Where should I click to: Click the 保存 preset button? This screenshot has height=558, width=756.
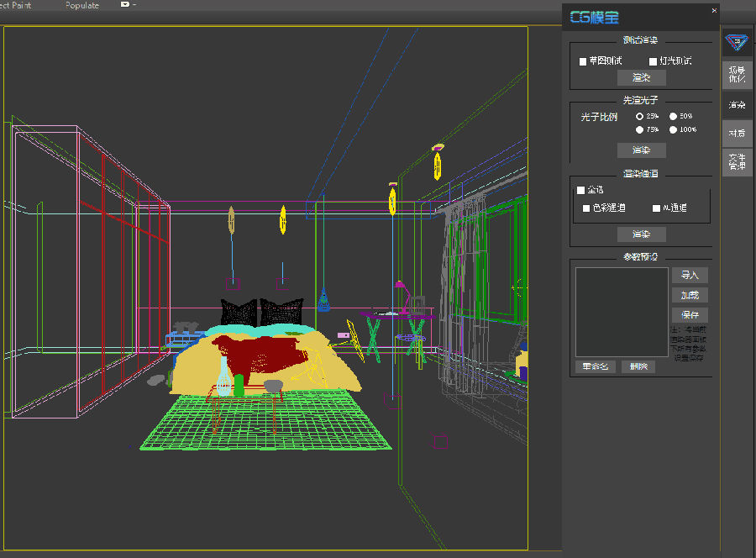tap(690, 315)
